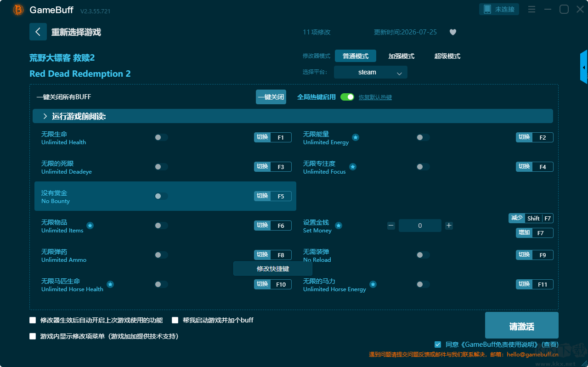Toggle Unlimited Horse Energy switch

(423, 284)
